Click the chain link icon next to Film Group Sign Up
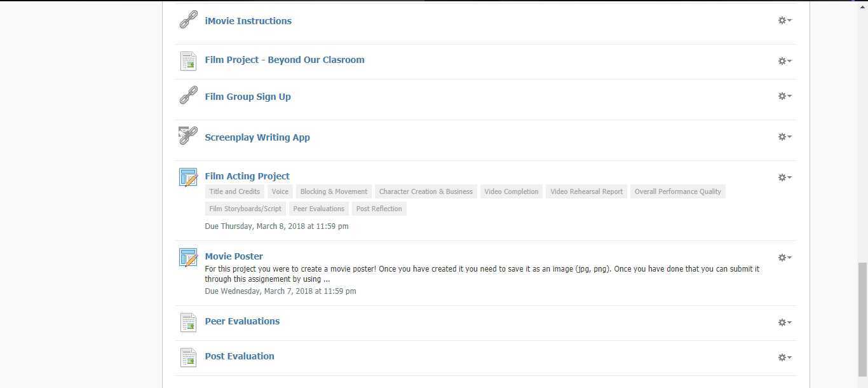The height and width of the screenshot is (388, 868). pos(188,95)
